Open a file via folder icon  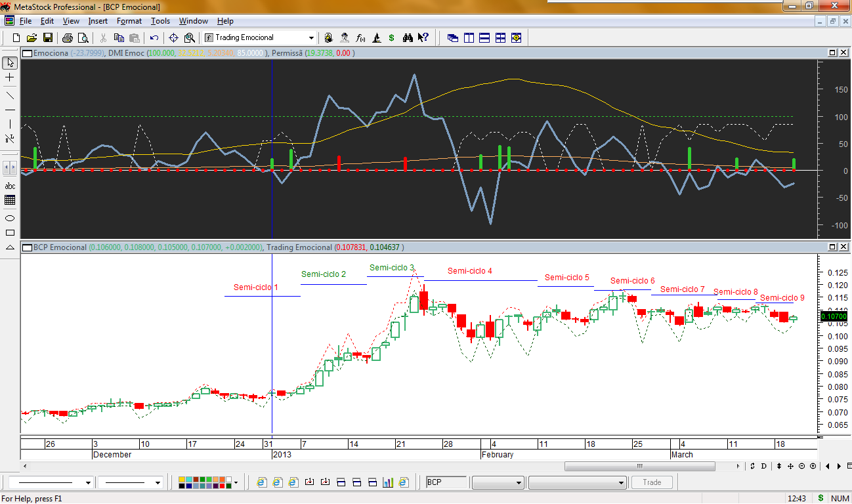[x=32, y=37]
